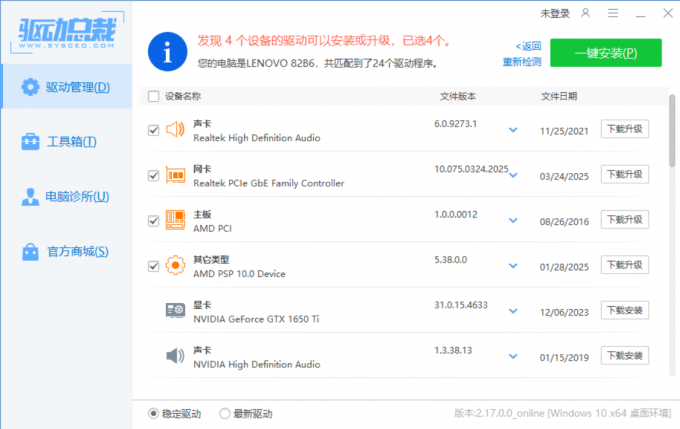Viewport: 680px width, 429px height.
Task: Click the <返回 link
Action: (x=528, y=46)
